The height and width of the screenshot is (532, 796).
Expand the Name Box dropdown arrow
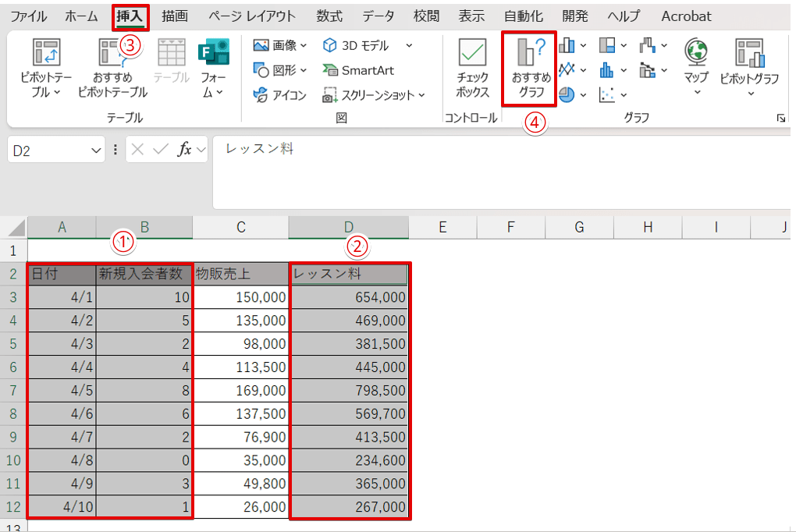click(x=96, y=150)
